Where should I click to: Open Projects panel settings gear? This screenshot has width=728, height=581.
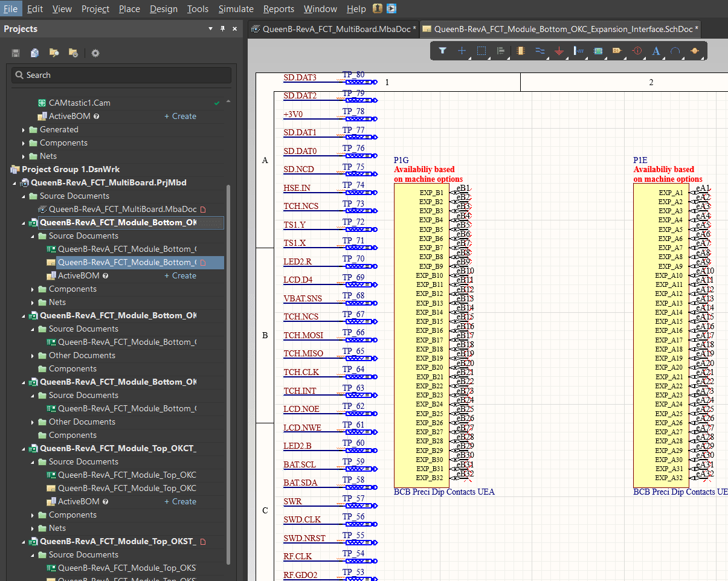tap(95, 53)
